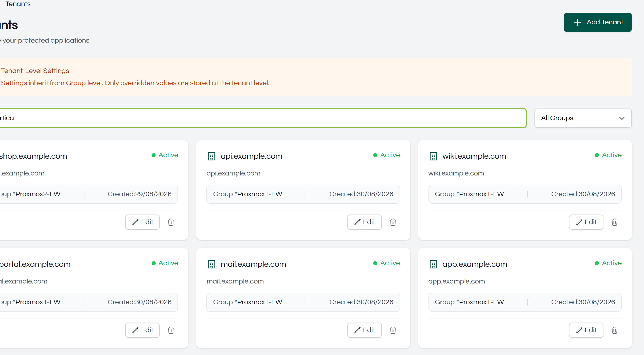Click Active status on wiki.example.com card
The width and height of the screenshot is (644, 355).
608,155
